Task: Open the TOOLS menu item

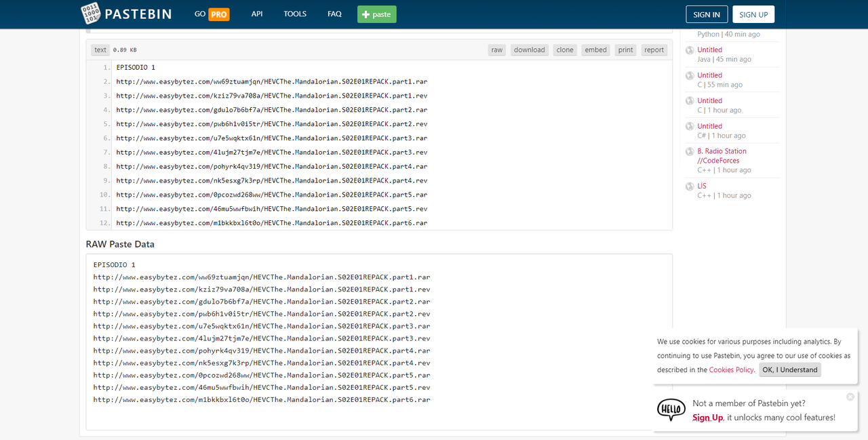Action: (x=295, y=14)
